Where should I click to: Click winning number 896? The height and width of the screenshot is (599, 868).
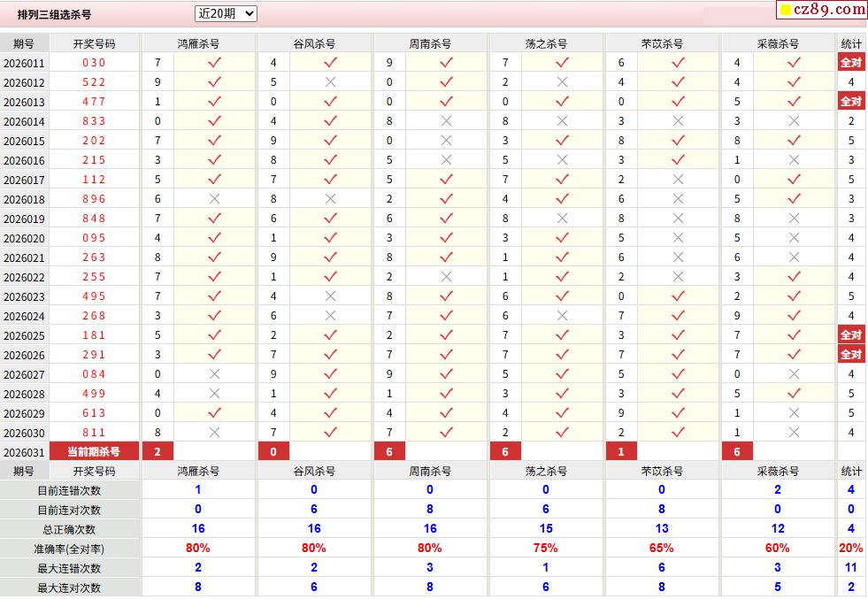coord(94,199)
